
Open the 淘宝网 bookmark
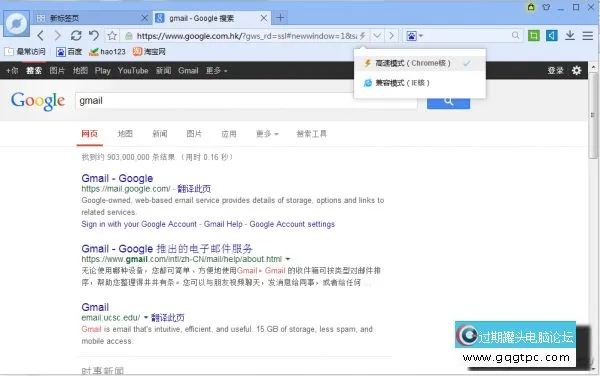[149, 52]
